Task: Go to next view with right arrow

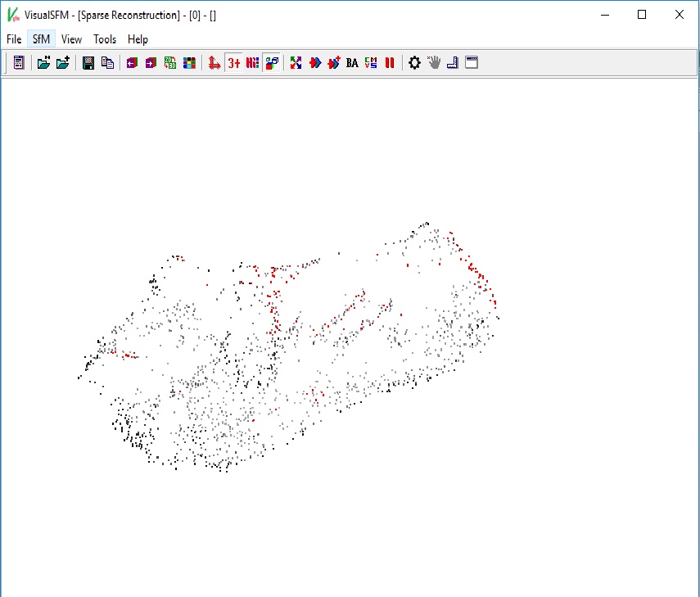Action: [x=151, y=62]
